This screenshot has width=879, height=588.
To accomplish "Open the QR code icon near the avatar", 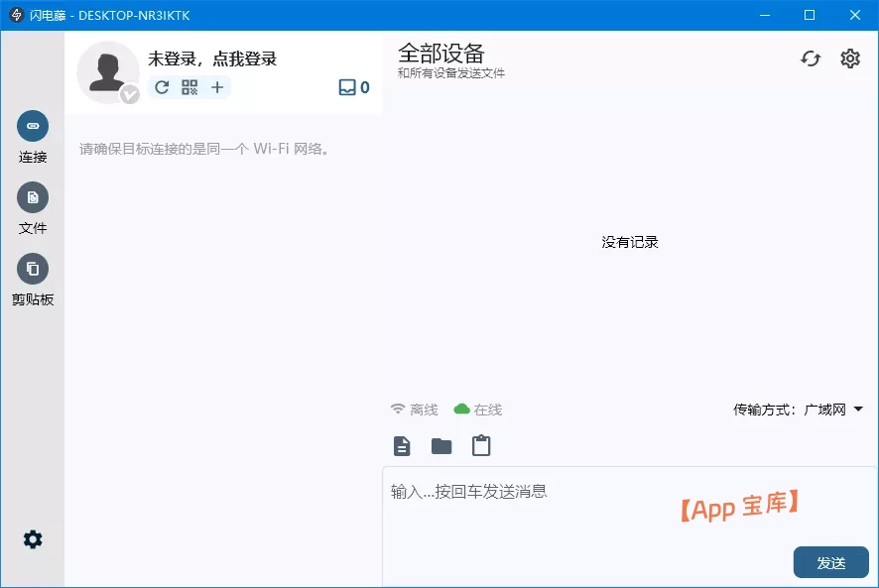I will click(188, 87).
